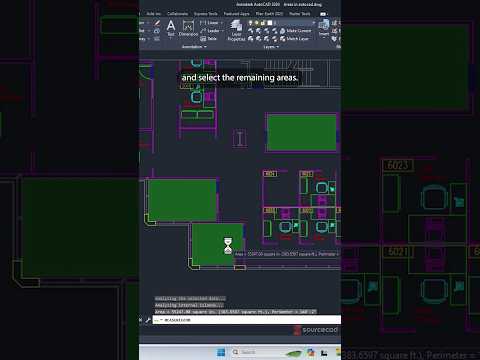
Task: Expand the Insert dropdown arrow
Action: pyautogui.click(x=324, y=38)
